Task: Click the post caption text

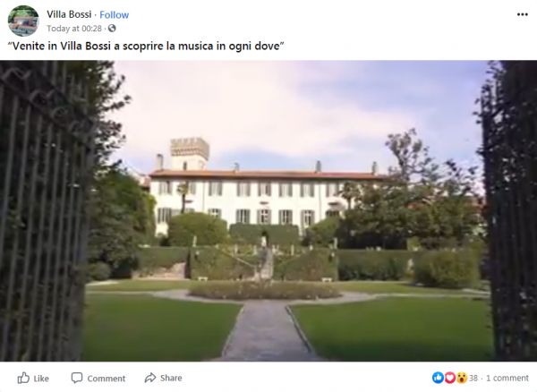Action: tap(146, 46)
